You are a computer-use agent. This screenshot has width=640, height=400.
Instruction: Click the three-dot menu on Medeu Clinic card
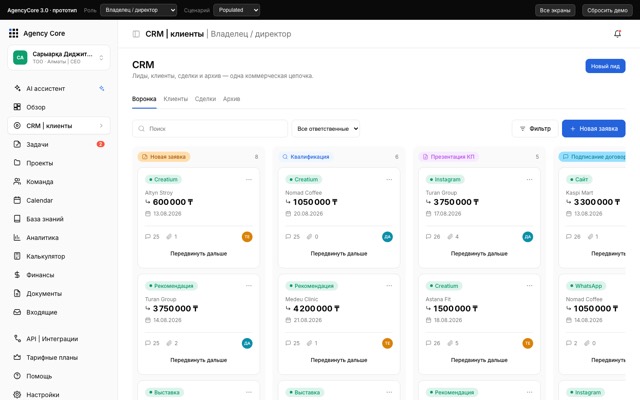click(389, 286)
